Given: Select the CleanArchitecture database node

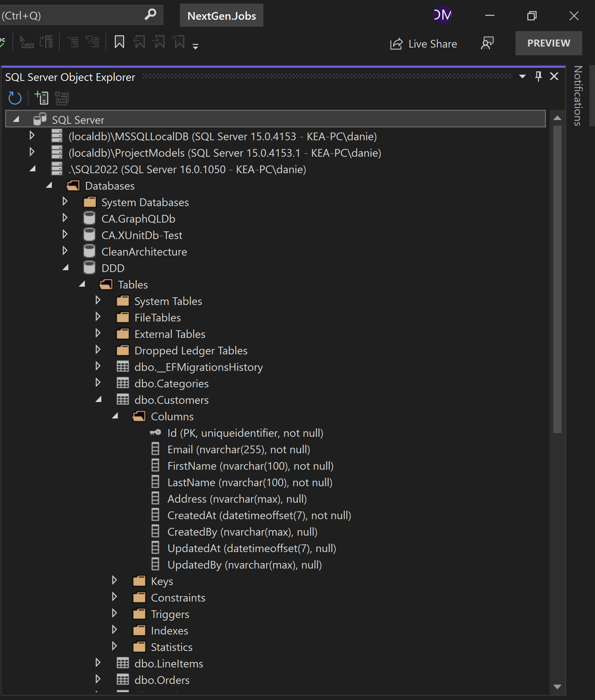Looking at the screenshot, I should pos(144,252).
